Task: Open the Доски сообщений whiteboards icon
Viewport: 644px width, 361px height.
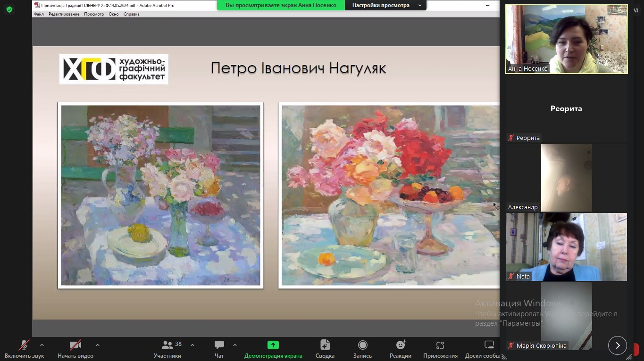Action: tap(489, 345)
